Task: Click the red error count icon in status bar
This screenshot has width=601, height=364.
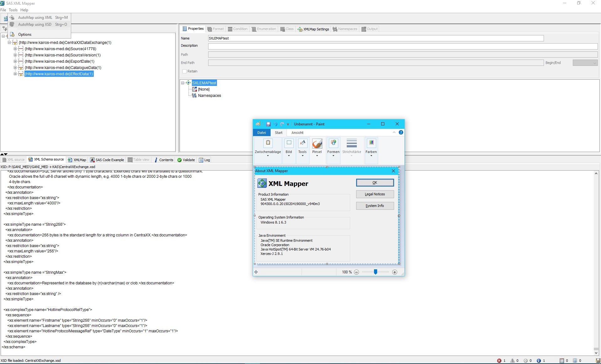Action: (x=499, y=361)
